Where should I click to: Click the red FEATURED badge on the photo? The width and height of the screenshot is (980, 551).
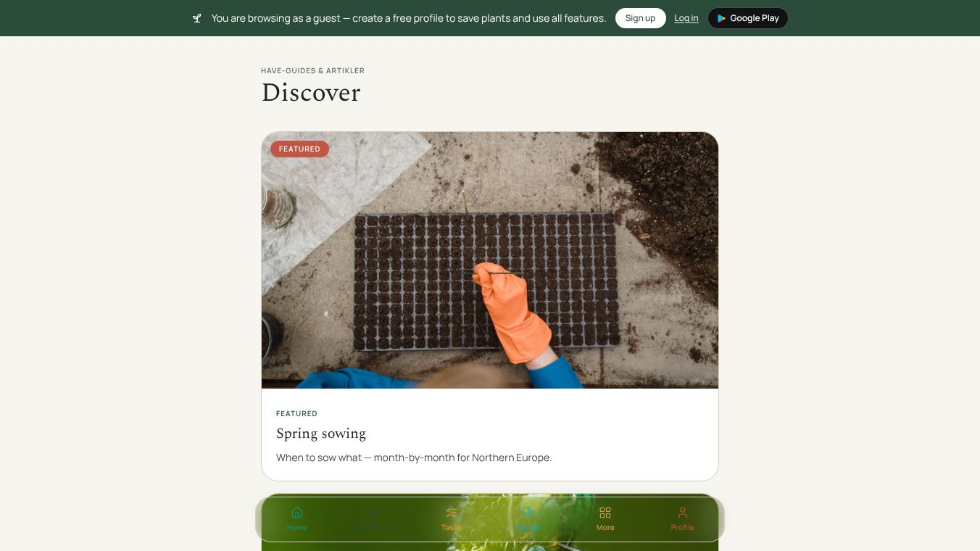pos(299,149)
